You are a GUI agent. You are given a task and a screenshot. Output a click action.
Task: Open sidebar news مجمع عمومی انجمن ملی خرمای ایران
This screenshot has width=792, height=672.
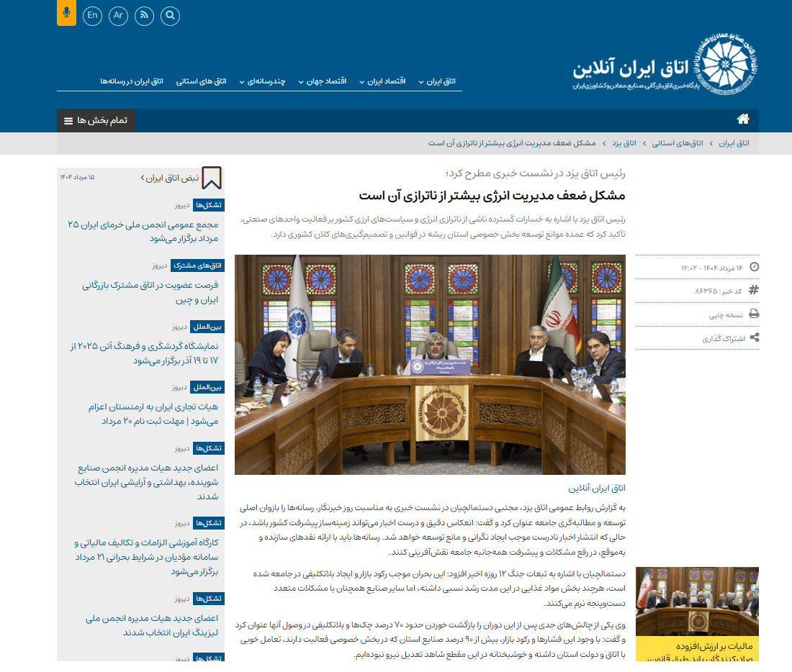point(143,231)
